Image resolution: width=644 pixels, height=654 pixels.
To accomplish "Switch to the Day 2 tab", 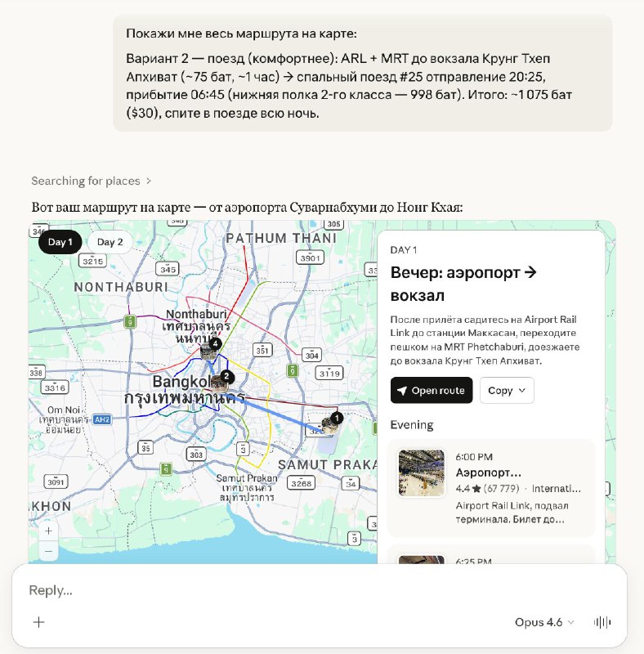I will 110,242.
